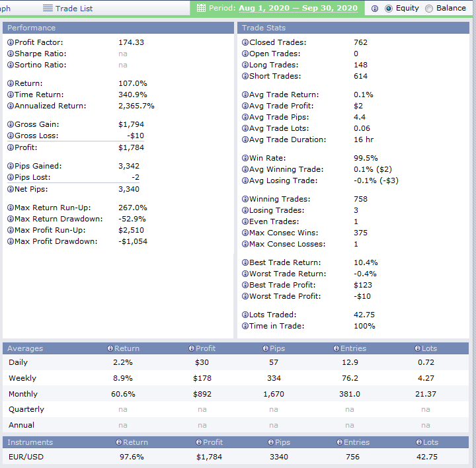Click info icon next to Sharpe Ratio

11,54
